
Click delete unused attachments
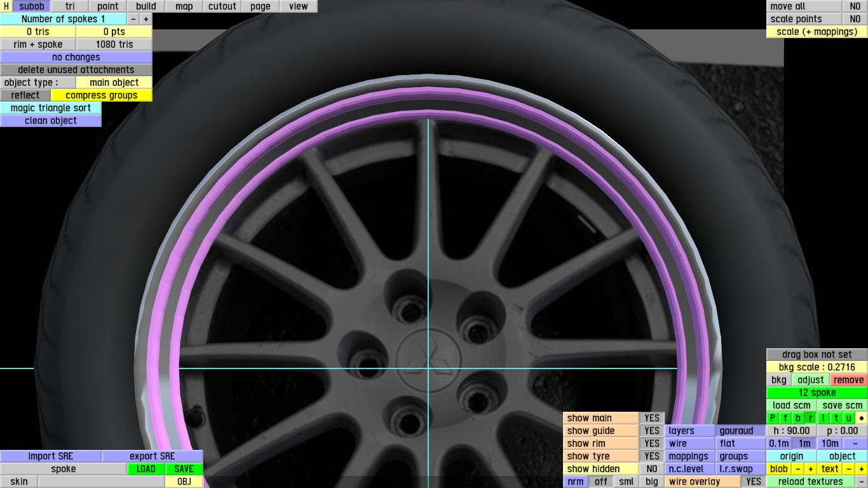[x=76, y=70]
